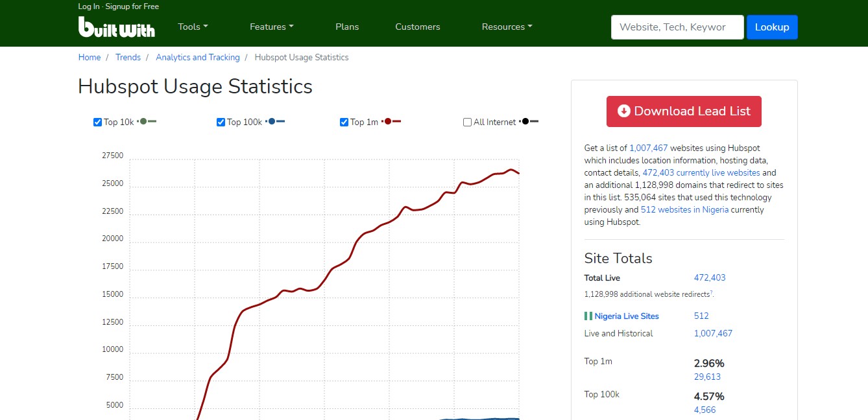Open the Analytics and Tracking breadcrumb

pyautogui.click(x=198, y=57)
